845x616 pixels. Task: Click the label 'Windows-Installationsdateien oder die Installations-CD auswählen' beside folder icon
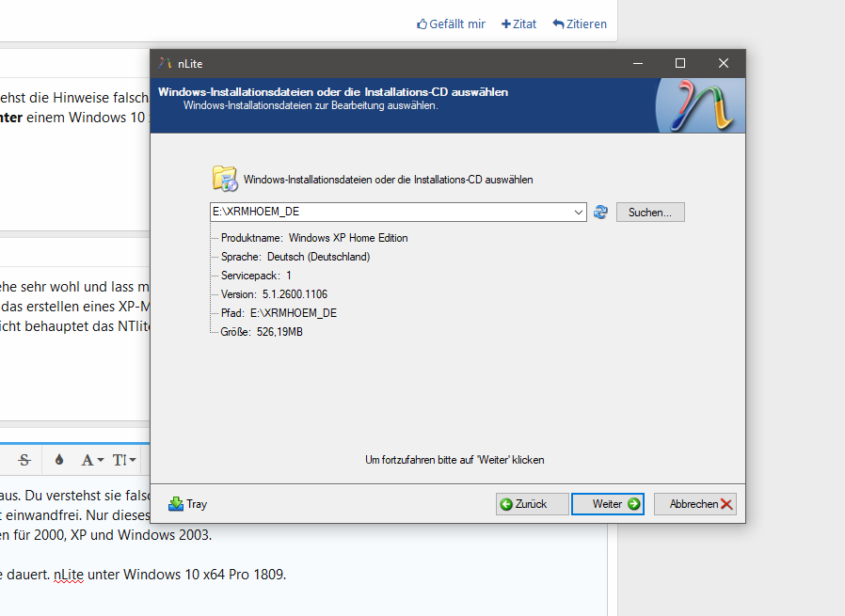[388, 180]
